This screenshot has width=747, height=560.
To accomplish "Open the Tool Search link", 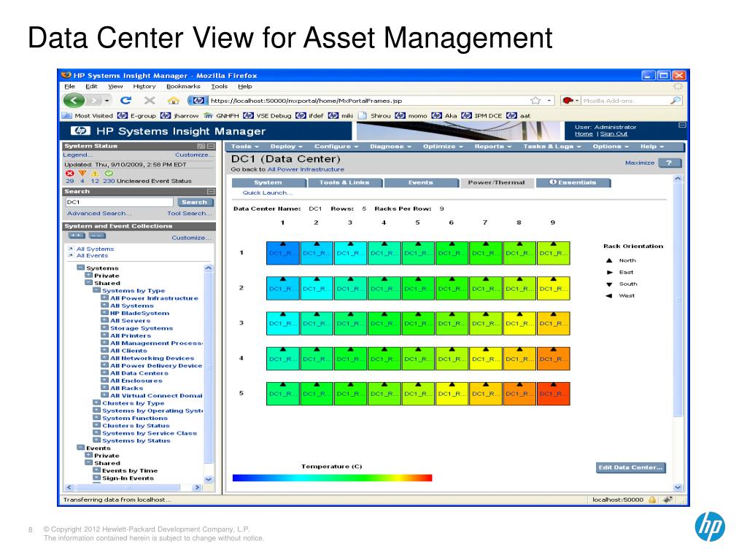I will pos(190,214).
